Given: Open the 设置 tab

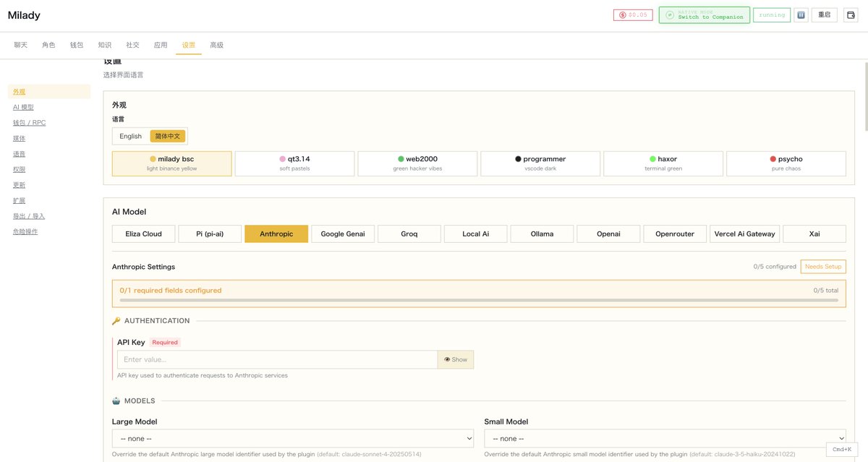Looking at the screenshot, I should pyautogui.click(x=189, y=45).
